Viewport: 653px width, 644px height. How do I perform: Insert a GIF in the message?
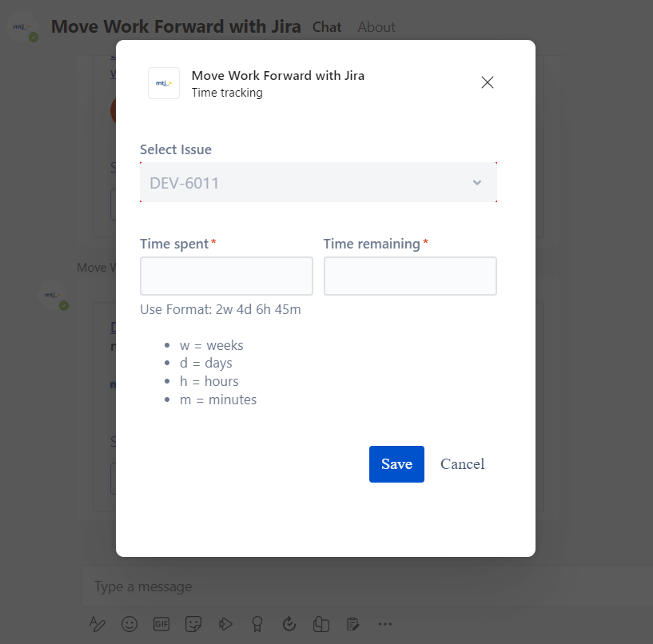(x=161, y=624)
